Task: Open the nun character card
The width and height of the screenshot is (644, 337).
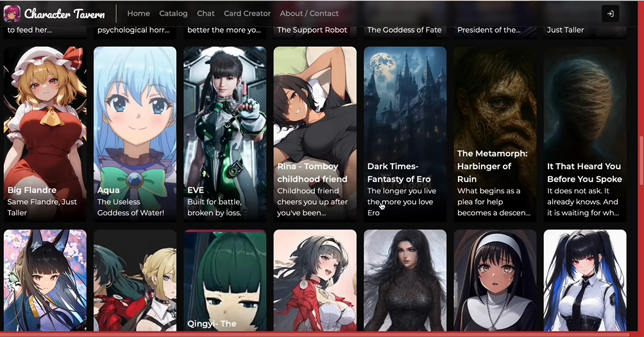Action: [495, 281]
